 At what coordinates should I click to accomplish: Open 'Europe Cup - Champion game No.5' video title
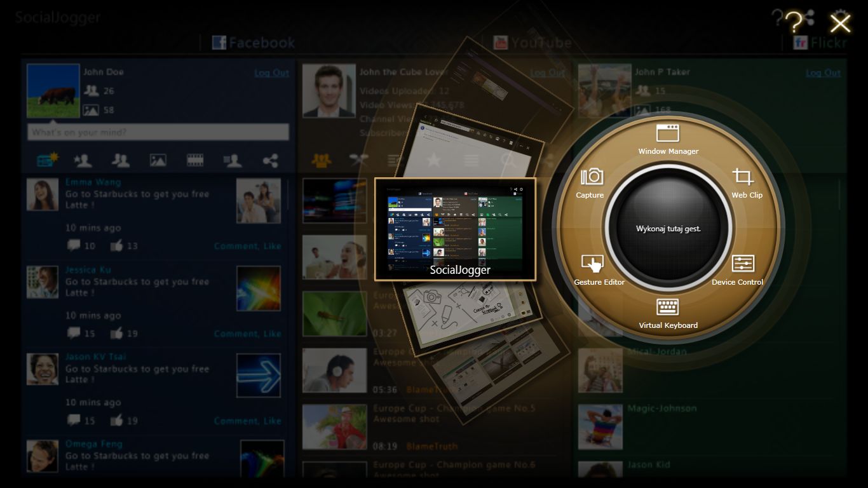pos(454,408)
